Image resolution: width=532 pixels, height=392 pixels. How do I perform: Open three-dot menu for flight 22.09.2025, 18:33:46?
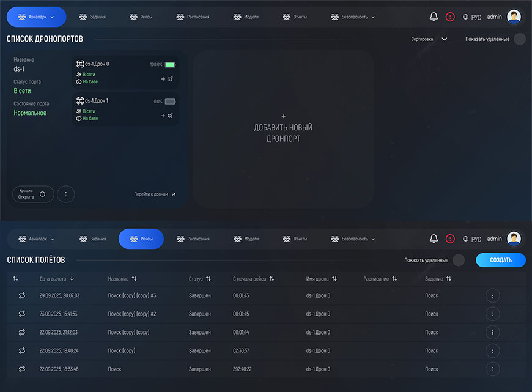pos(492,369)
